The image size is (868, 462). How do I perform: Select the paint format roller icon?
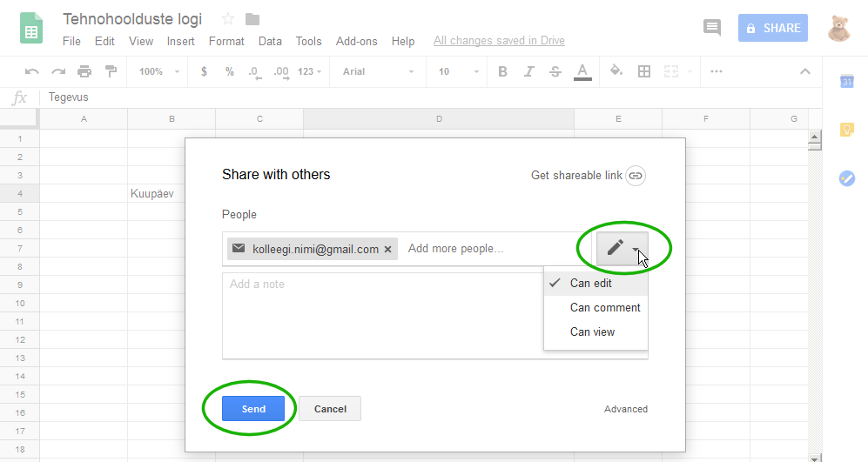pyautogui.click(x=111, y=71)
